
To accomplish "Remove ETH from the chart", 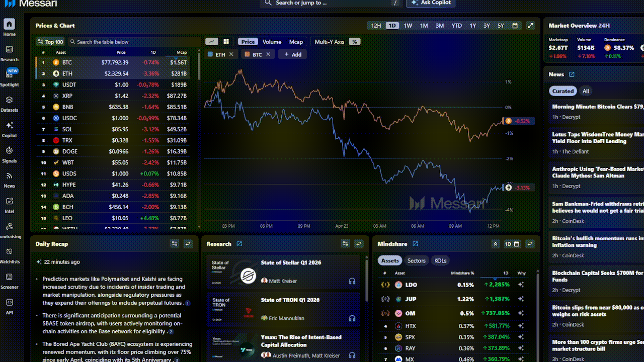I will coord(231,54).
